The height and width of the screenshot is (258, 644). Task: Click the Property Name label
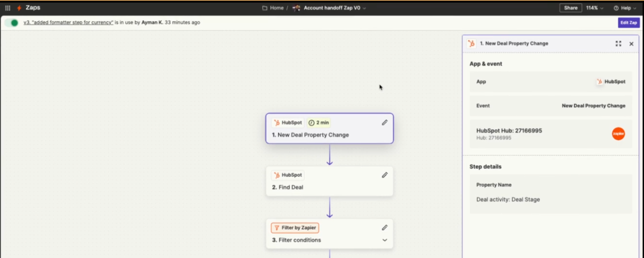click(494, 185)
